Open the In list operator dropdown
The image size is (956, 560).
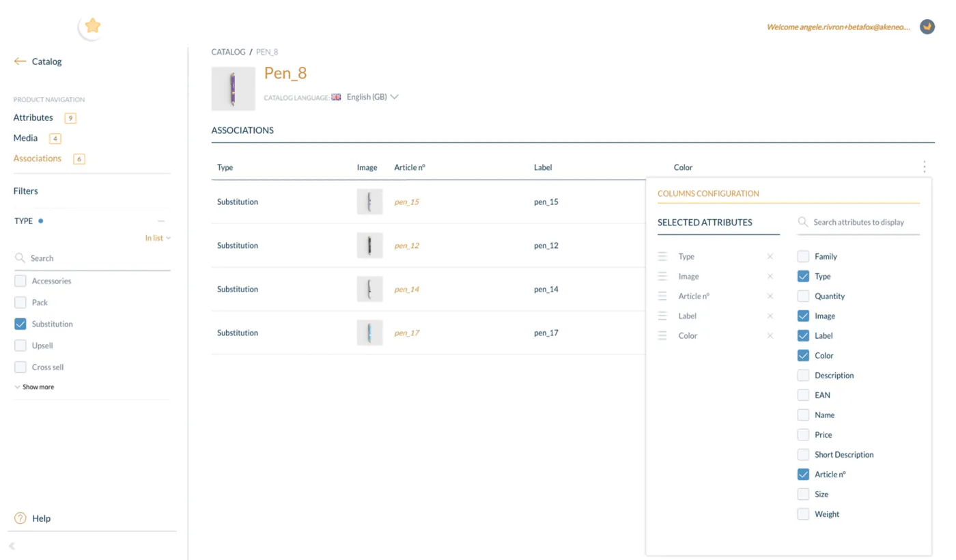click(x=158, y=238)
